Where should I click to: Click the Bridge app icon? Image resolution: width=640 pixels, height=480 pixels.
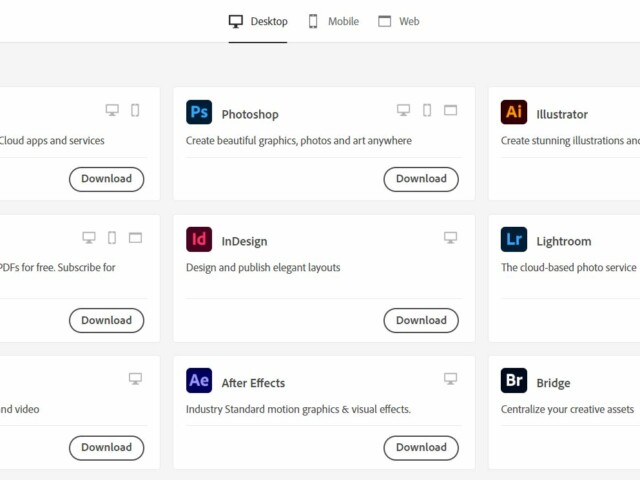(x=514, y=381)
